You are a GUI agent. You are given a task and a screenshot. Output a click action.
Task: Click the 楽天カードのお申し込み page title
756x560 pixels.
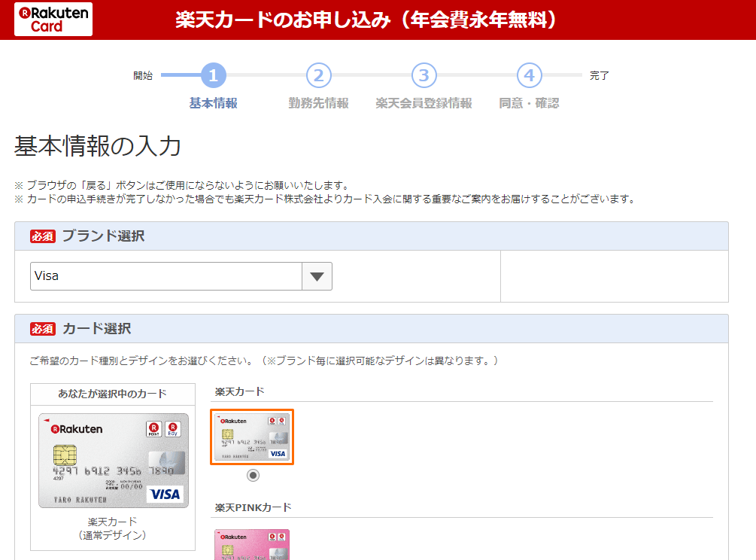[x=366, y=20]
